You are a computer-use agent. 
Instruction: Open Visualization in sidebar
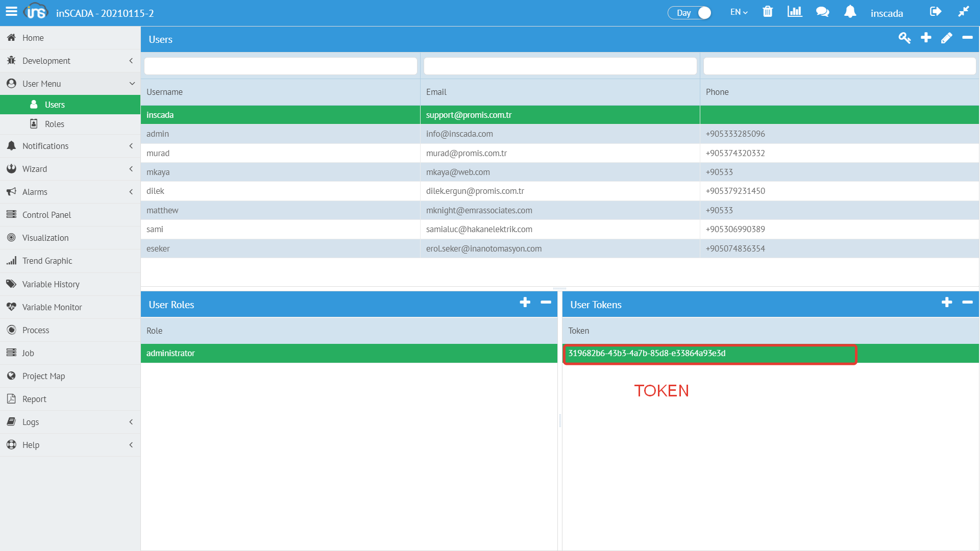(x=70, y=238)
